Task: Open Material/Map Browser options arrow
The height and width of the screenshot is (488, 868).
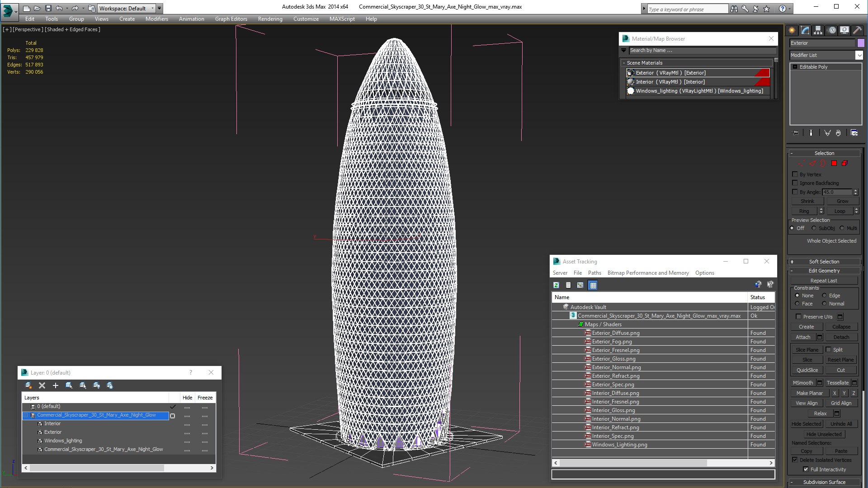Action: tap(624, 51)
